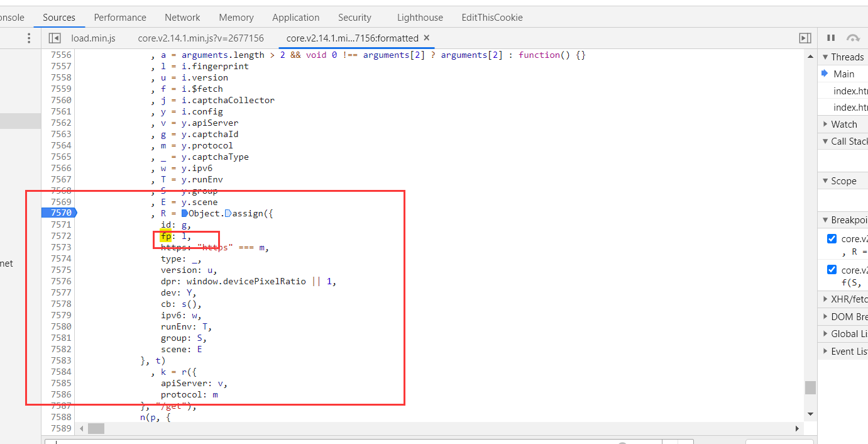The height and width of the screenshot is (444, 868).
Task: Toggle the file navigator sidebar icon
Action: coord(55,38)
